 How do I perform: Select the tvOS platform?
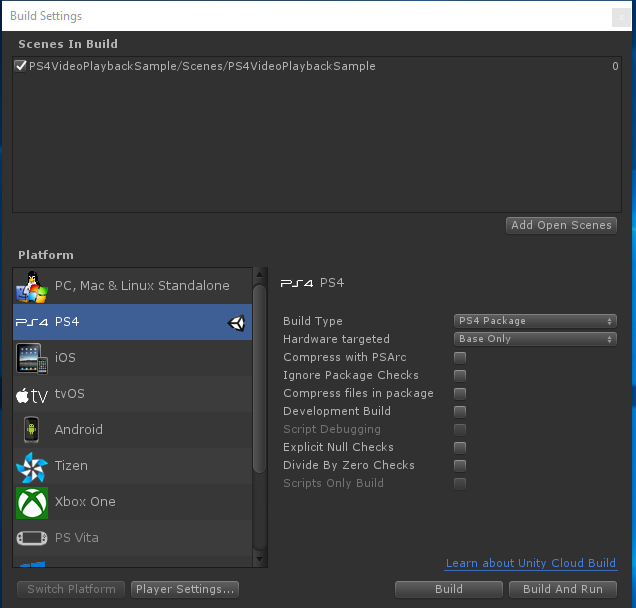(132, 394)
